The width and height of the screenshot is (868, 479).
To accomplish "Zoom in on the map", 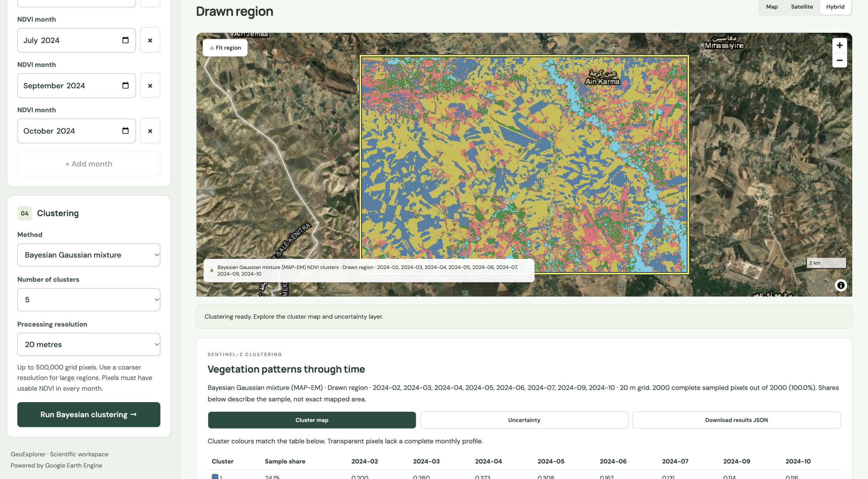I will pyautogui.click(x=840, y=45).
